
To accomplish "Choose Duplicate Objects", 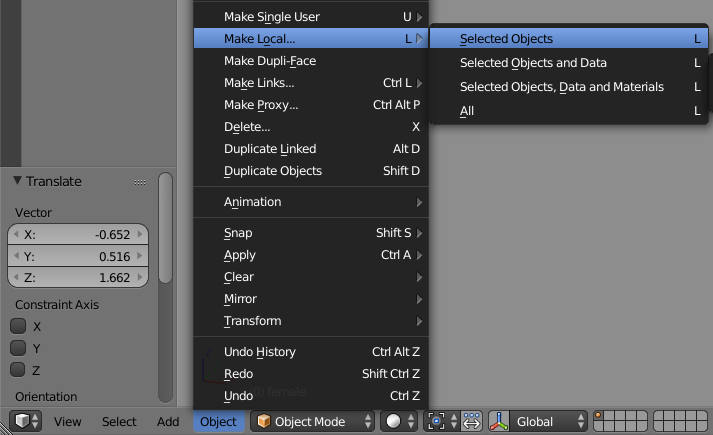I will click(311, 170).
